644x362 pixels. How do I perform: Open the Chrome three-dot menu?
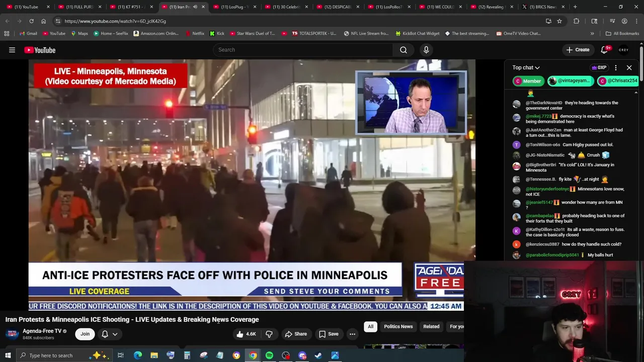[x=636, y=21]
